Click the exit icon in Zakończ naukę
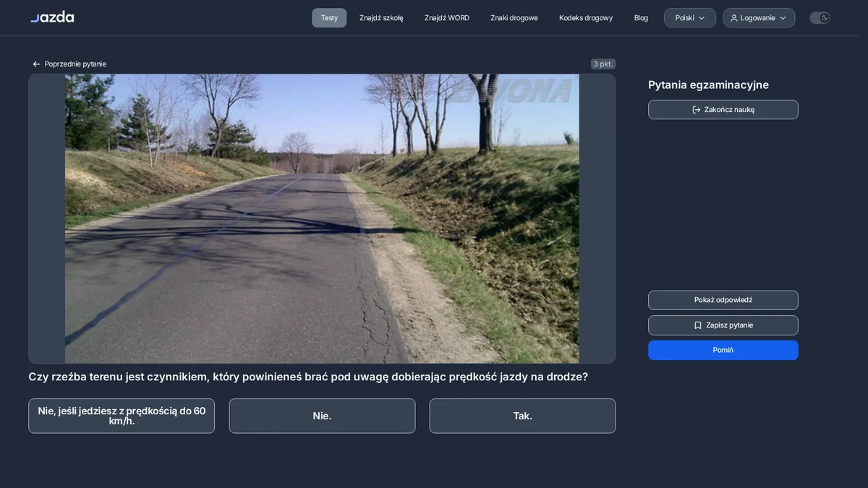 (697, 110)
